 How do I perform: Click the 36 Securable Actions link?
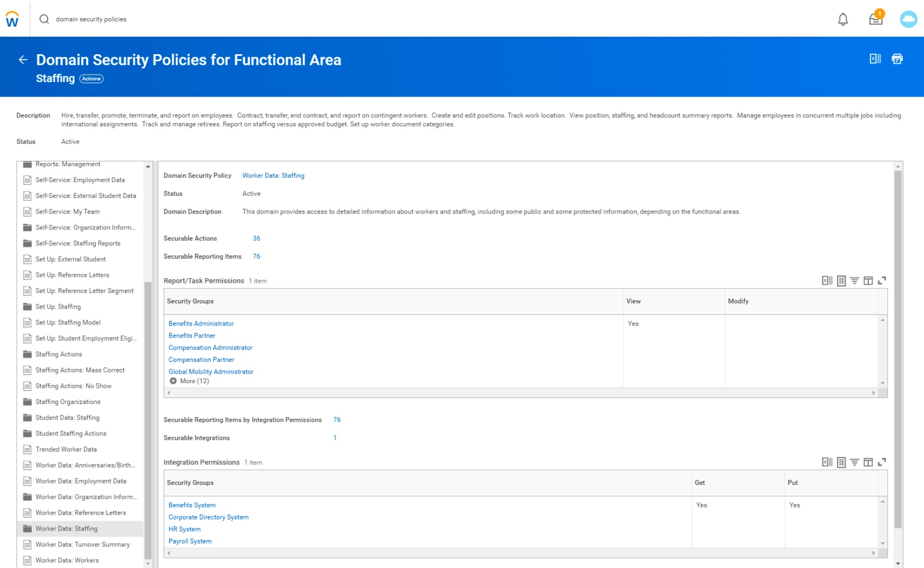tap(256, 238)
